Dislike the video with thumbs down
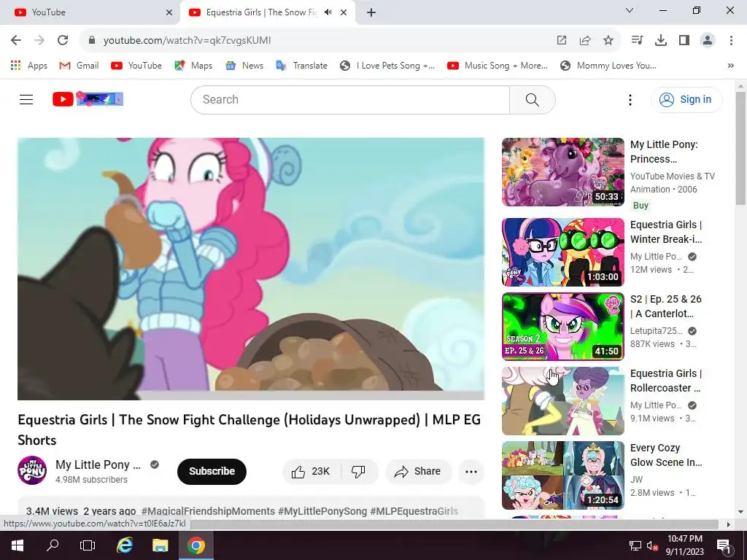This screenshot has height=560, width=747. [359, 472]
